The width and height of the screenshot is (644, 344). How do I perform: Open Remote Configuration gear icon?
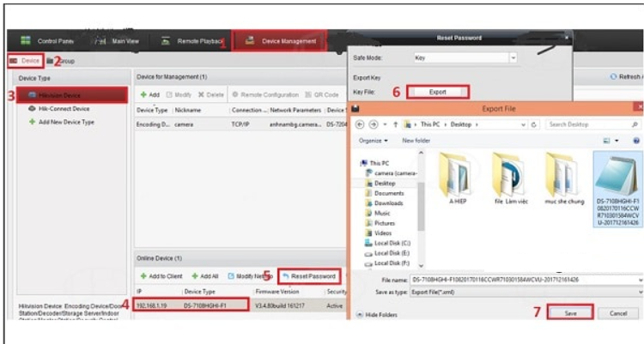[235, 94]
